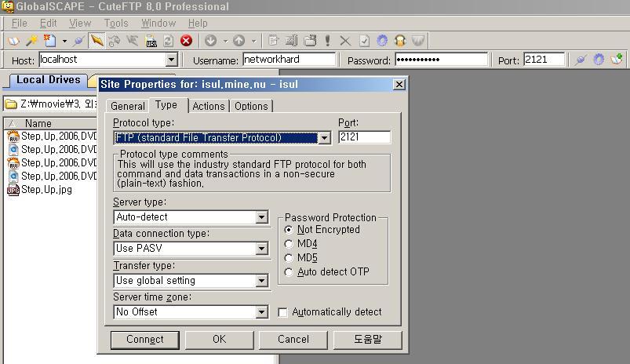Click the OK button

coord(220,340)
